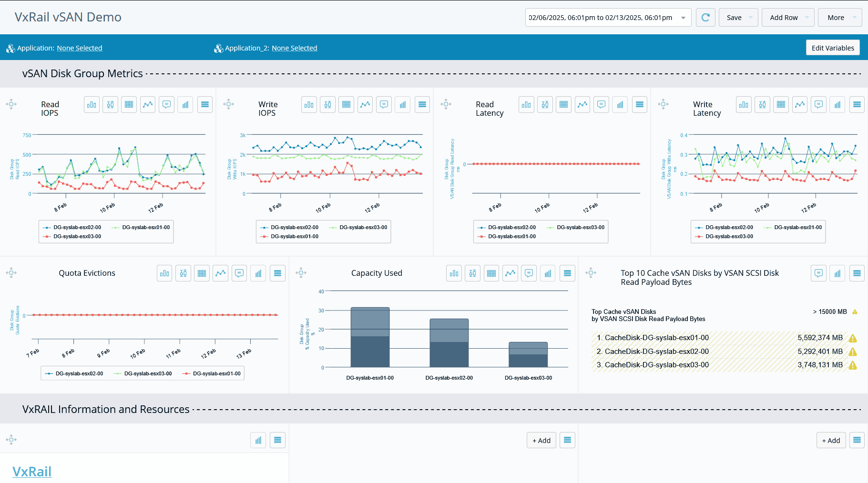This screenshot has height=483, width=868.
Task: Click Edit Variables button
Action: pos(833,48)
